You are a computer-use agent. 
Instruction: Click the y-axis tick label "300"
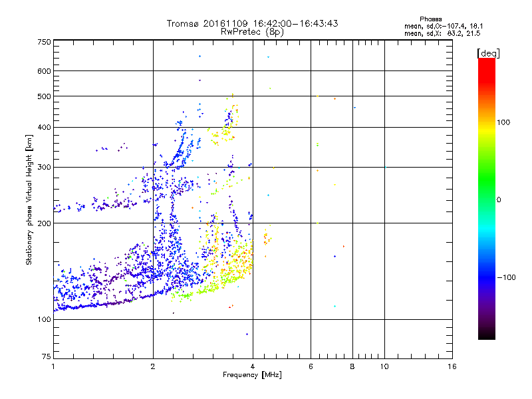tap(44, 167)
